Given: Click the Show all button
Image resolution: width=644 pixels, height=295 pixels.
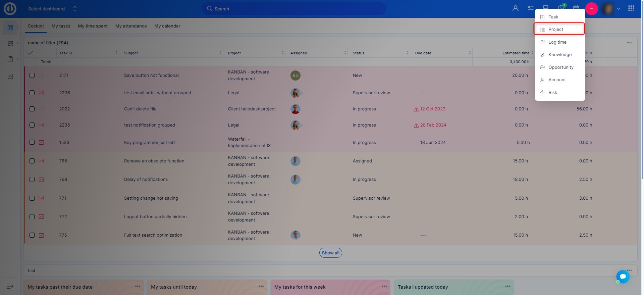Looking at the screenshot, I should pos(330,253).
